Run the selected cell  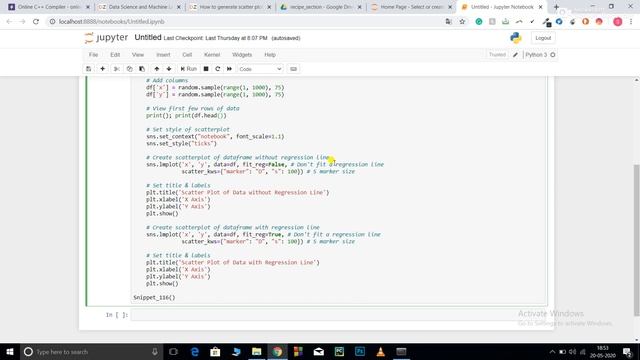189,69
